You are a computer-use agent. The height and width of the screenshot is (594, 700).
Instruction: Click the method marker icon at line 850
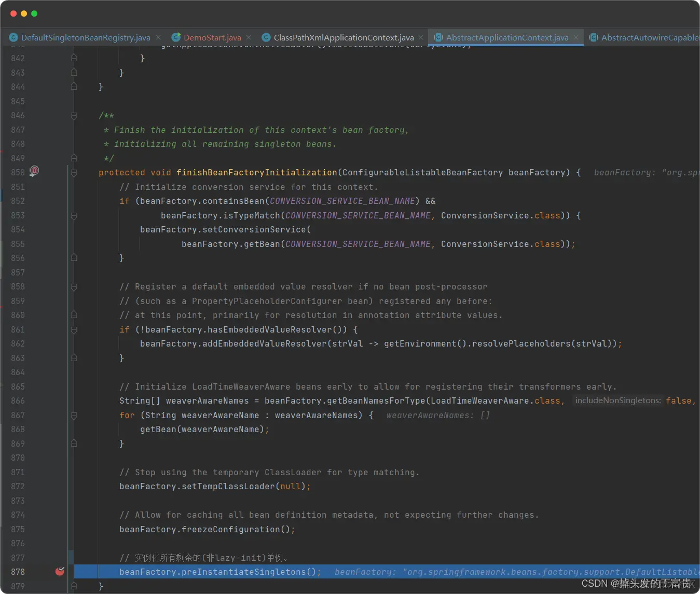tap(34, 171)
